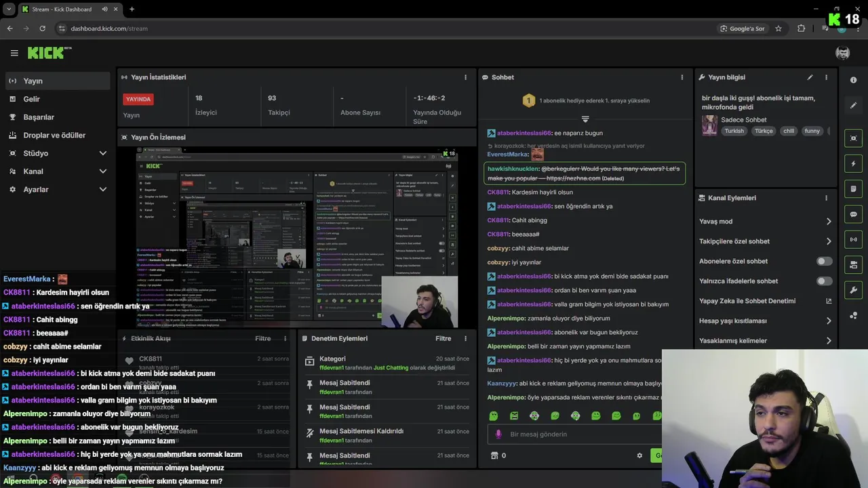This screenshot has width=868, height=488.
Task: Open Yayın İstatistikleri three-dot options
Action: [465, 77]
